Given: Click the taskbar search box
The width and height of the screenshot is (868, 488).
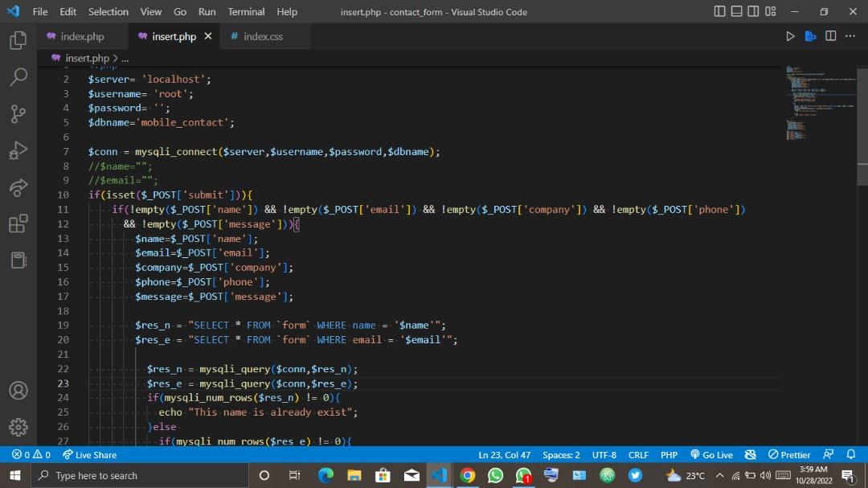Looking at the screenshot, I should pyautogui.click(x=140, y=475).
